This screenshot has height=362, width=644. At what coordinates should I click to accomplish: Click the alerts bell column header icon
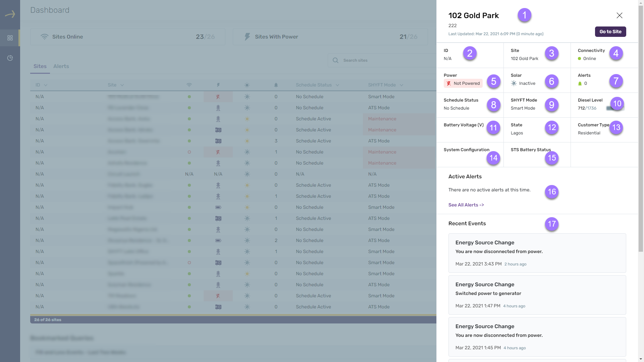(x=276, y=85)
